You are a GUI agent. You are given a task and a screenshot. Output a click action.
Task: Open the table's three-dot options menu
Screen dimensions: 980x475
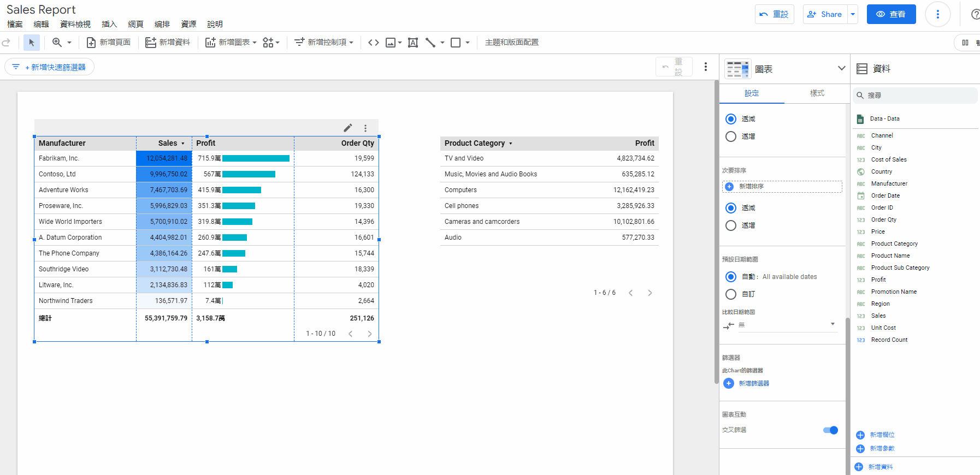(365, 128)
